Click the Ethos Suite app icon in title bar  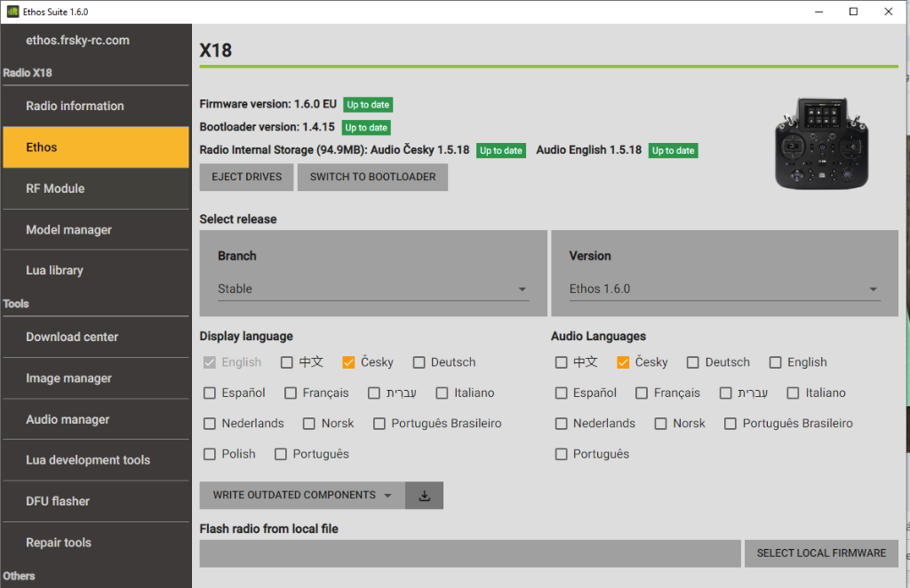pyautogui.click(x=13, y=12)
